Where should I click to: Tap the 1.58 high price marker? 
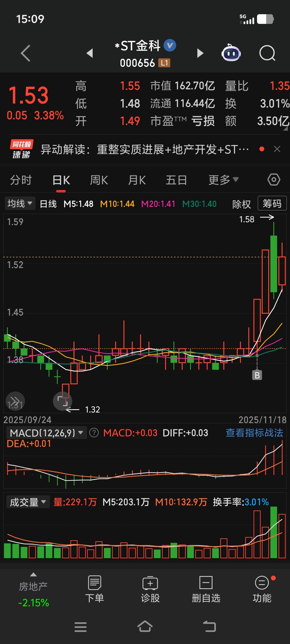247,219
